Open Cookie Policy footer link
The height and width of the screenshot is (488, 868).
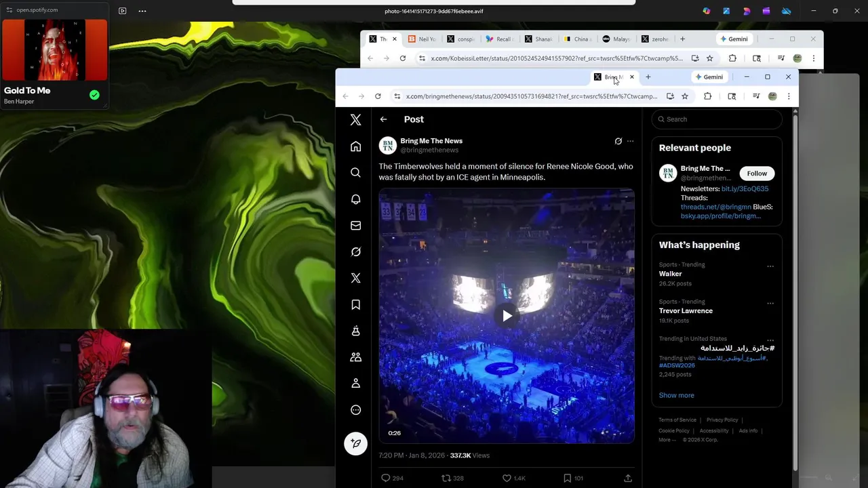pyautogui.click(x=674, y=431)
